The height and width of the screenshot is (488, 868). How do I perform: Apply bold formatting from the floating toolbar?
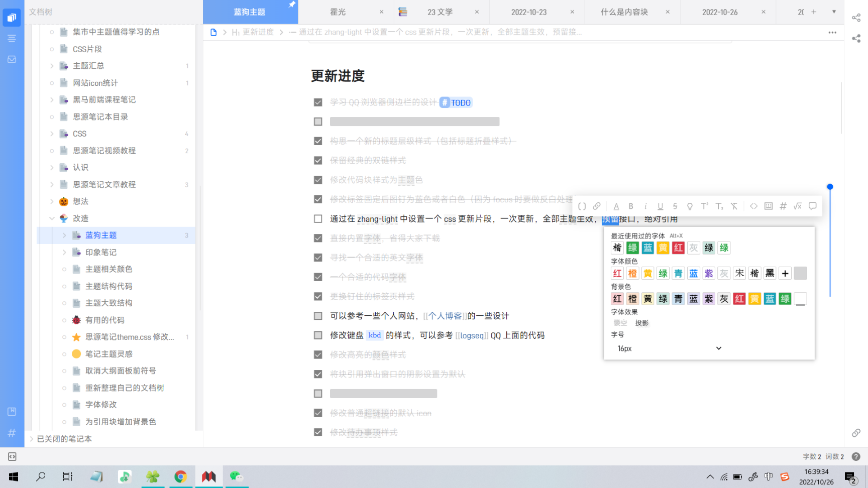tap(631, 206)
